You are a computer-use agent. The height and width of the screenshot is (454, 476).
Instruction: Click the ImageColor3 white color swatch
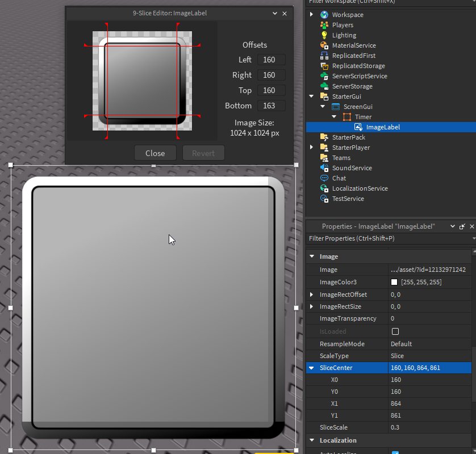[394, 282]
